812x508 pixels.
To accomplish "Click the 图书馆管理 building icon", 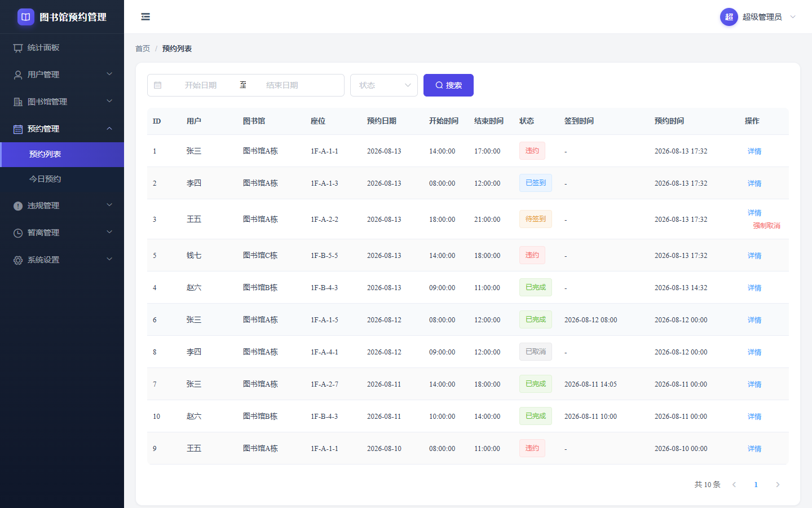I will point(18,102).
